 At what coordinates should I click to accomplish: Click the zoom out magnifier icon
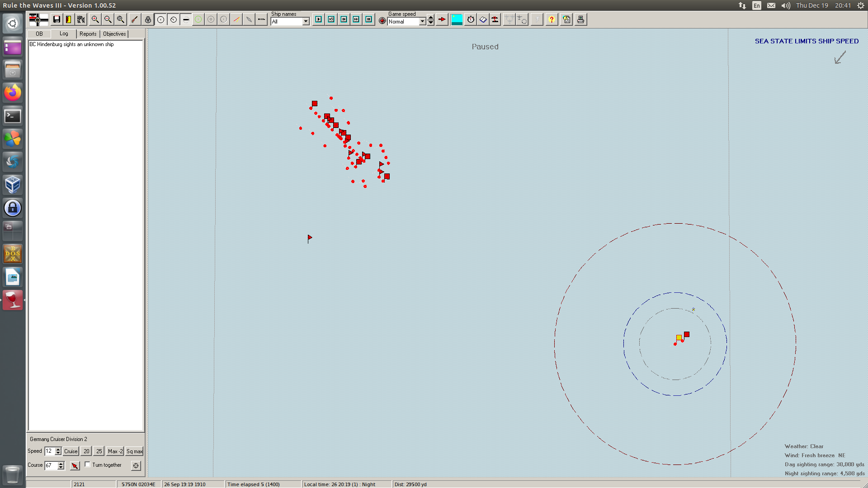pyautogui.click(x=108, y=19)
